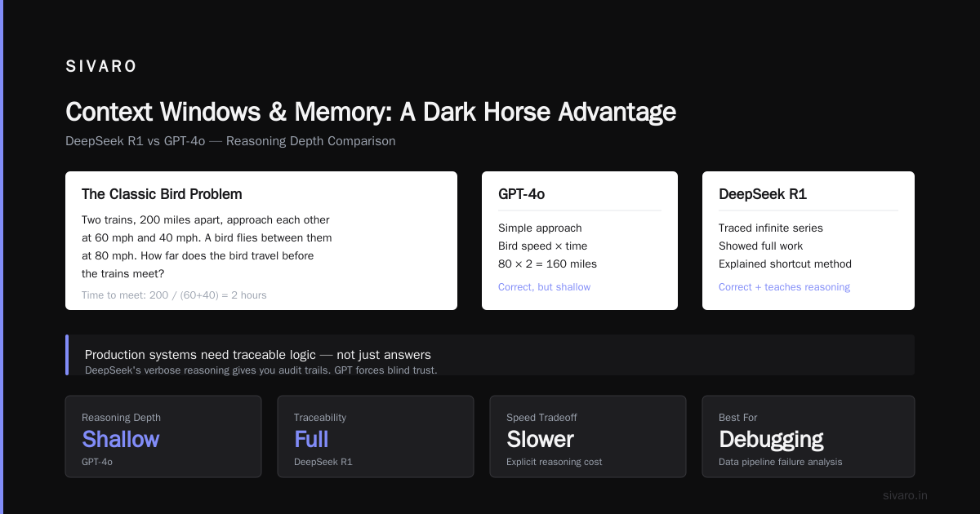Click the line 'at 80 mph. How far does the bird travel before'
The height and width of the screenshot is (514, 980).
click(x=198, y=256)
